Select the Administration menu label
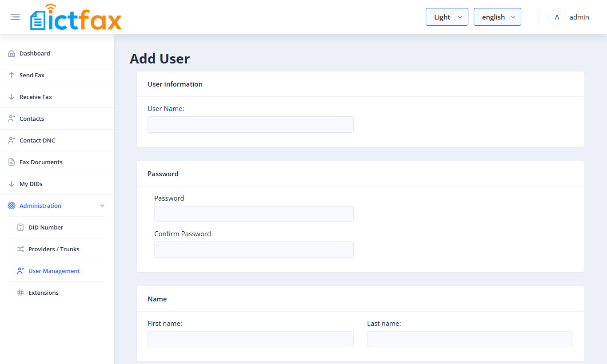The width and height of the screenshot is (607, 364). point(40,206)
